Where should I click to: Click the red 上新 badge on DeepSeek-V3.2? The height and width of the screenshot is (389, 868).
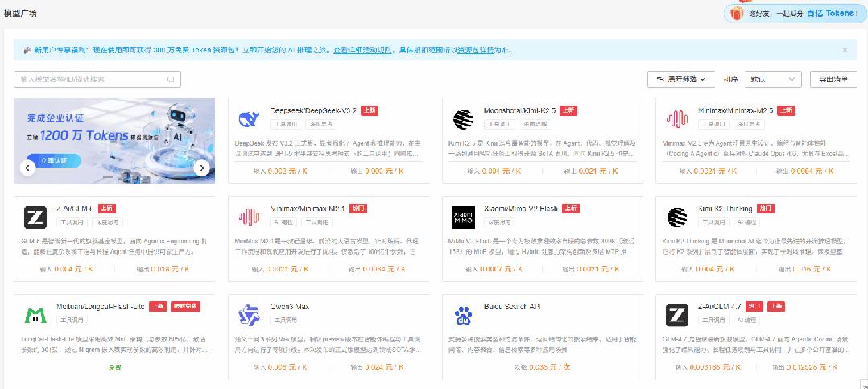pyautogui.click(x=370, y=110)
